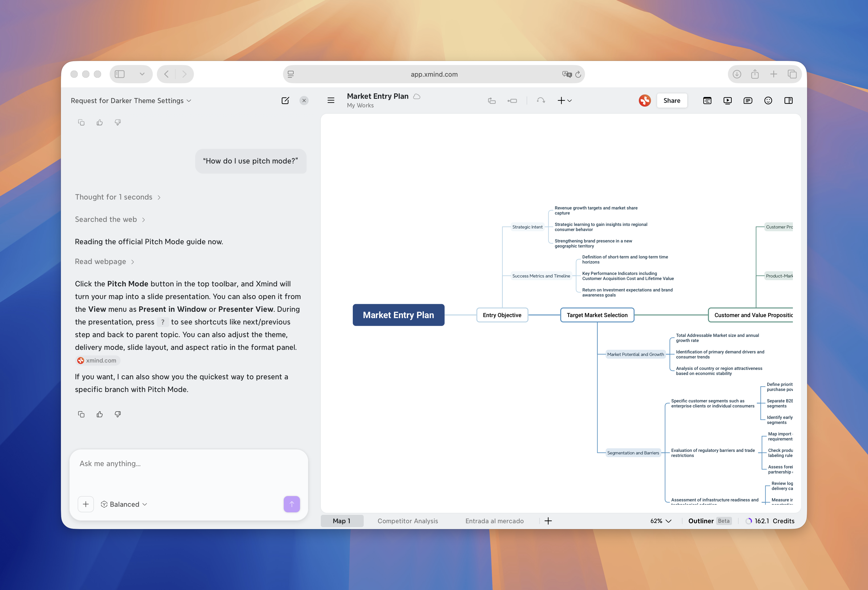Select the Strategic Intent subtopic

tap(527, 227)
